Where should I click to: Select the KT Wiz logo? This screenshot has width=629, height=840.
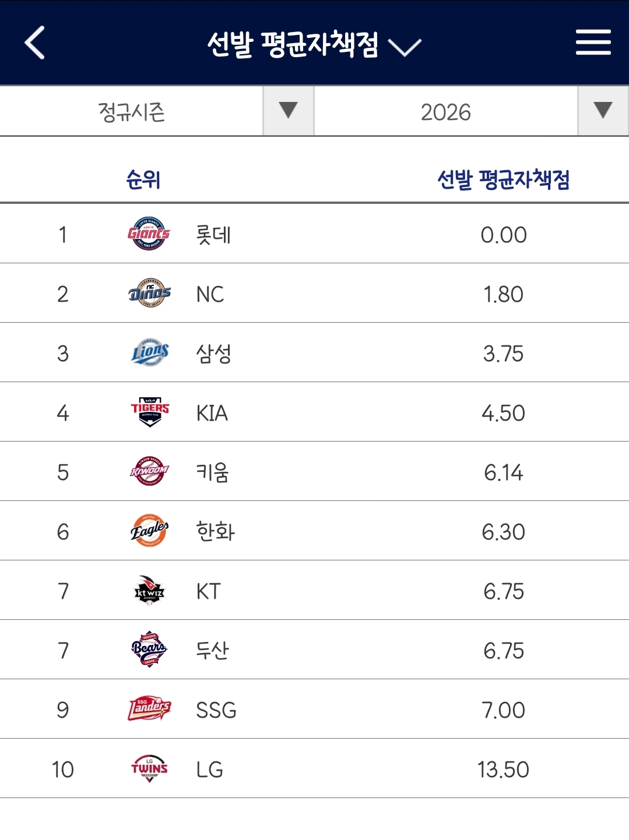point(149,591)
